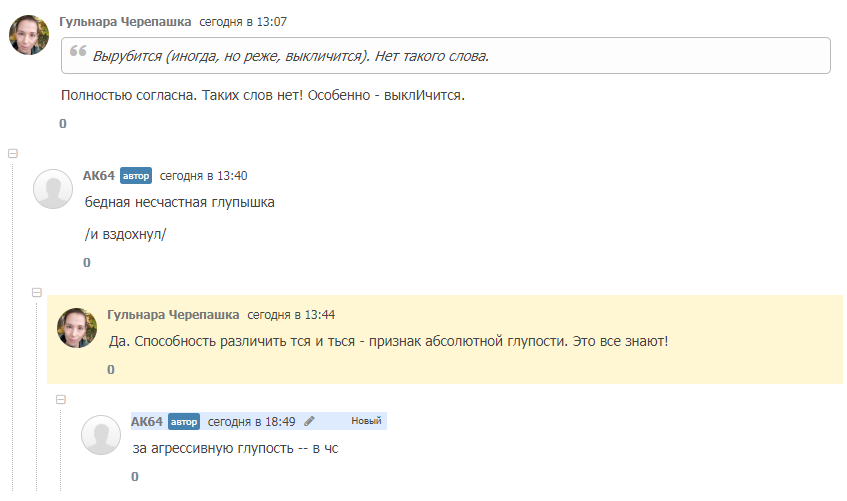The width and height of the screenshot is (847, 501).
Task: Click the "сегодня в 18:49" timestamp
Action: [251, 421]
